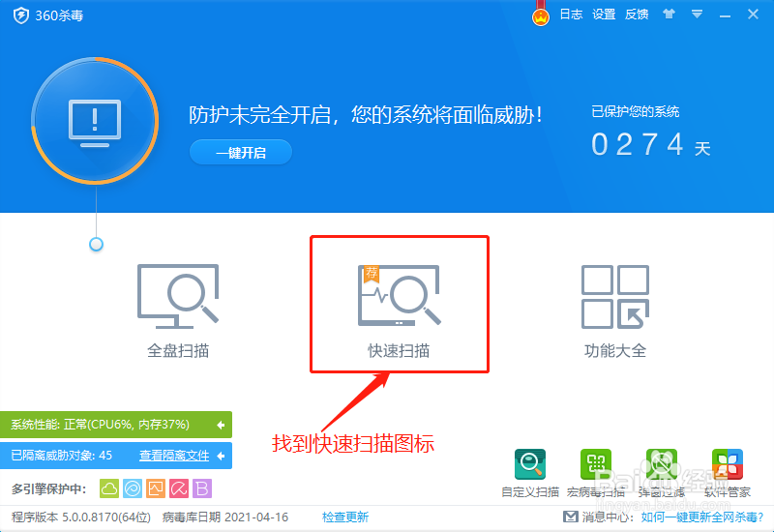Open the skin shirt icon

click(x=669, y=14)
